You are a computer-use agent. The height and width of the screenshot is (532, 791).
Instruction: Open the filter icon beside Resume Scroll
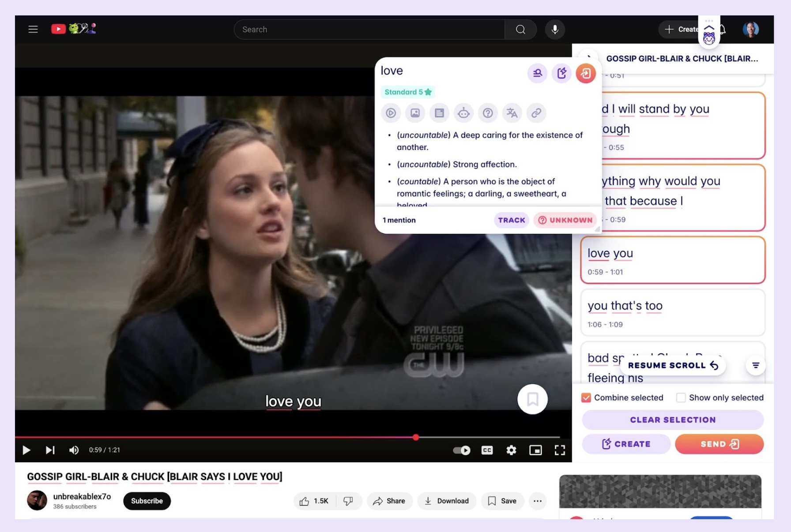(x=755, y=366)
